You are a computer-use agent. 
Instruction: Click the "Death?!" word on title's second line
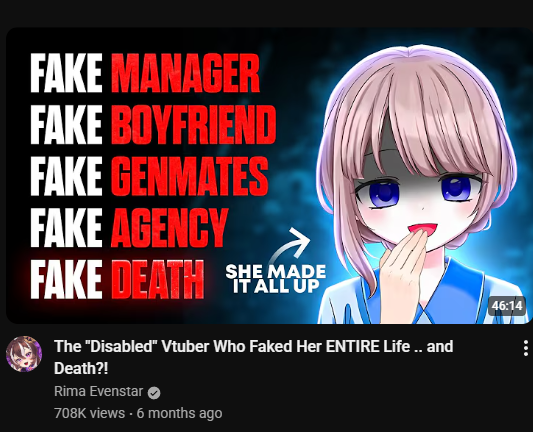[x=81, y=368]
